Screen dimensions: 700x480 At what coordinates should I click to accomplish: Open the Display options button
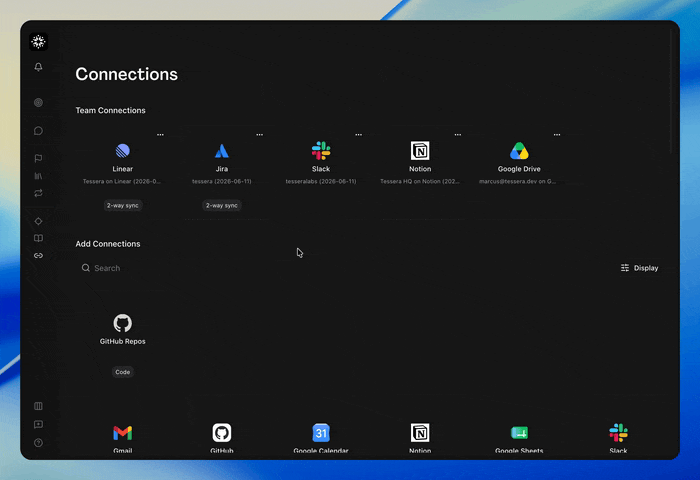tap(639, 268)
